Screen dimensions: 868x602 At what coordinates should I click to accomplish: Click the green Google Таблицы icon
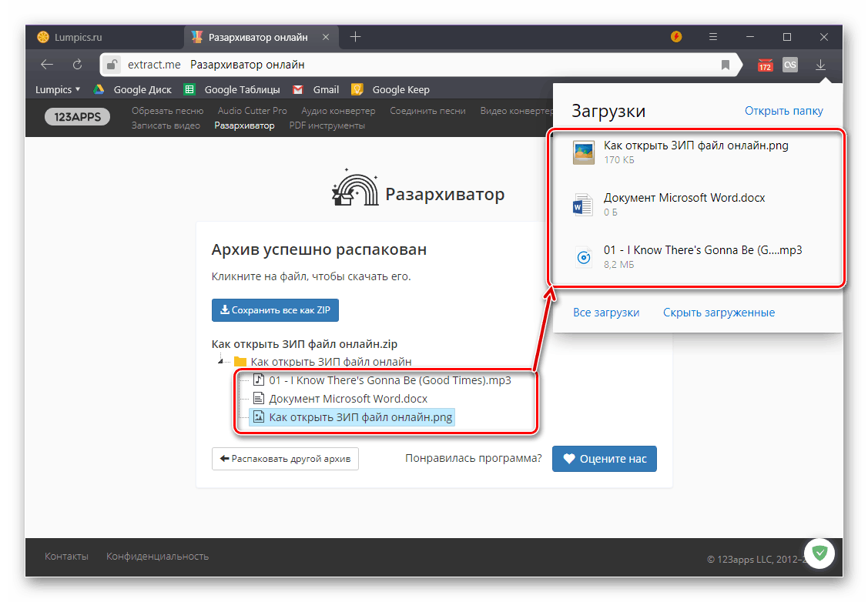tap(189, 89)
